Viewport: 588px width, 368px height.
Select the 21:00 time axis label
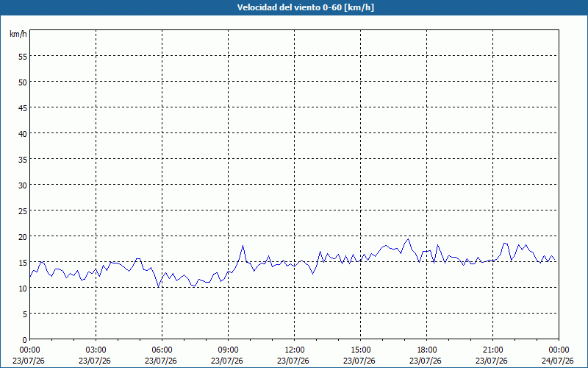pyautogui.click(x=492, y=350)
